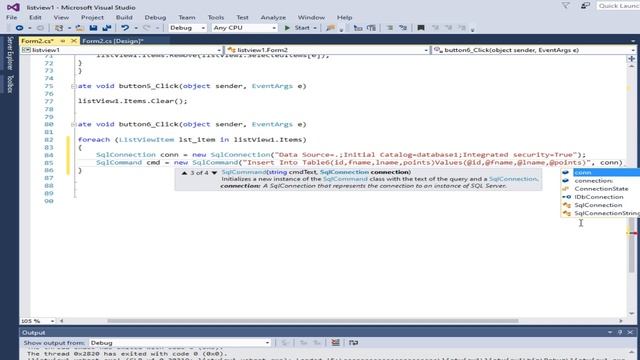Open the Toolbox side tab
The width and height of the screenshot is (640, 360).
(10, 84)
